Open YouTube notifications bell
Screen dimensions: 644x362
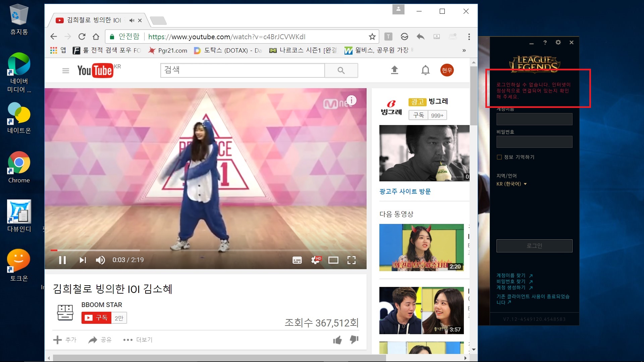pyautogui.click(x=425, y=70)
